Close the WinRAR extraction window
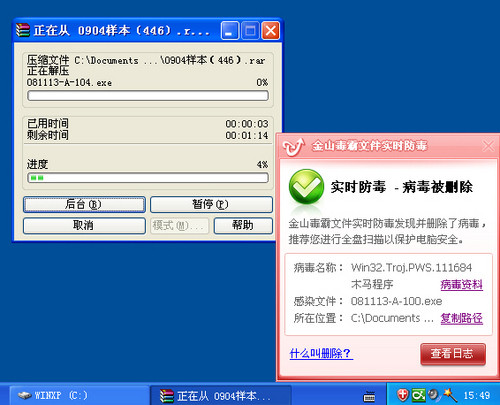This screenshot has width=500, height=405. pyautogui.click(x=271, y=31)
